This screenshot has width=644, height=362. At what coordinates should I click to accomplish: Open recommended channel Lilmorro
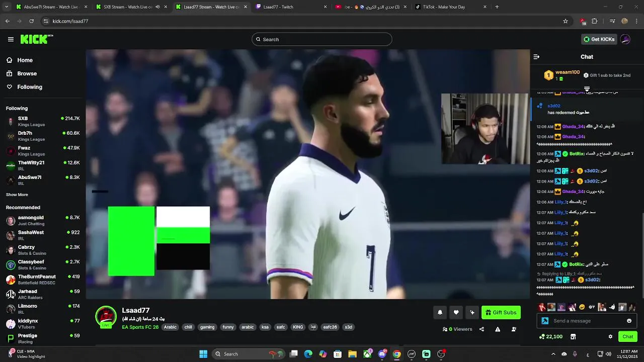tap(43, 309)
